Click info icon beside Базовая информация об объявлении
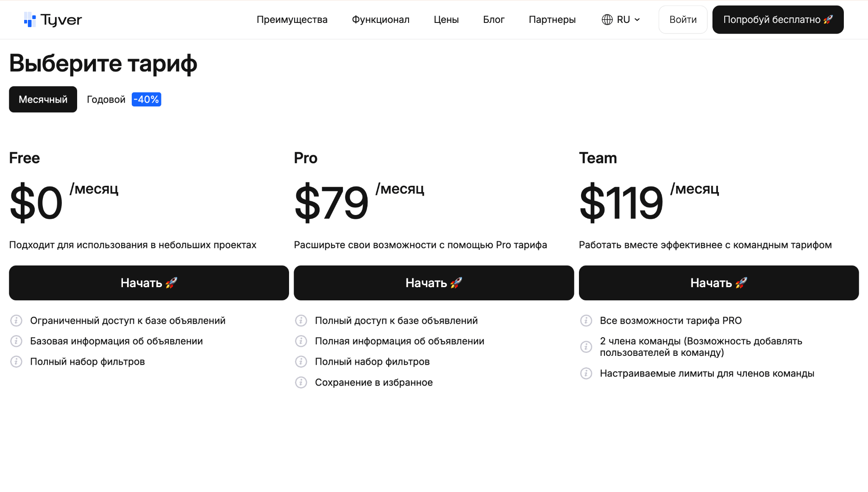Image resolution: width=868 pixels, height=492 pixels. (16, 341)
